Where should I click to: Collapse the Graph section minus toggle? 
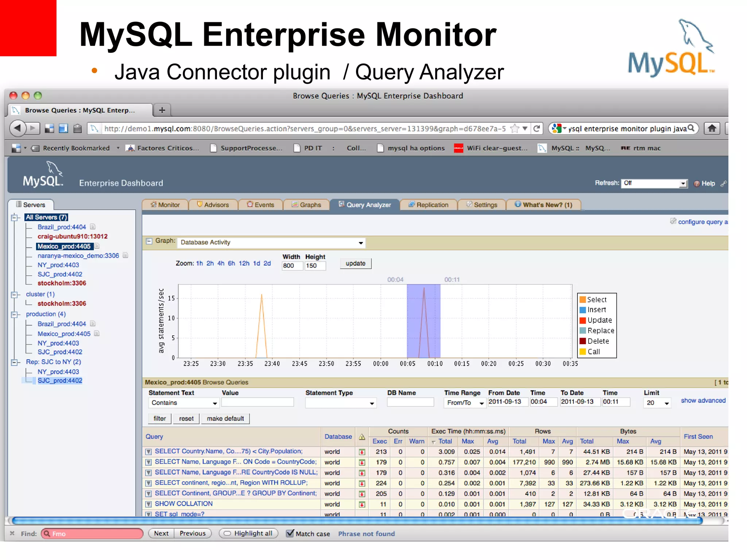pos(149,241)
